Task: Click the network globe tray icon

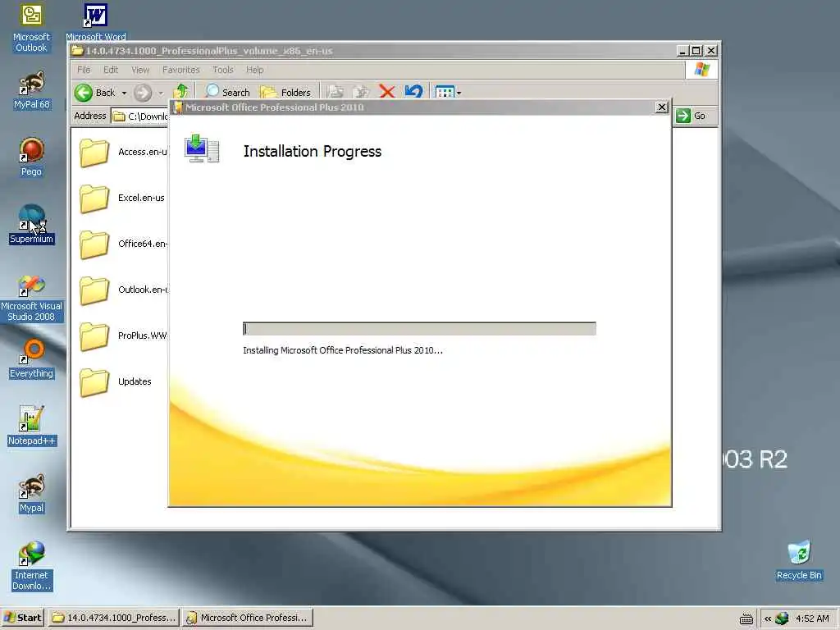Action: (x=782, y=619)
